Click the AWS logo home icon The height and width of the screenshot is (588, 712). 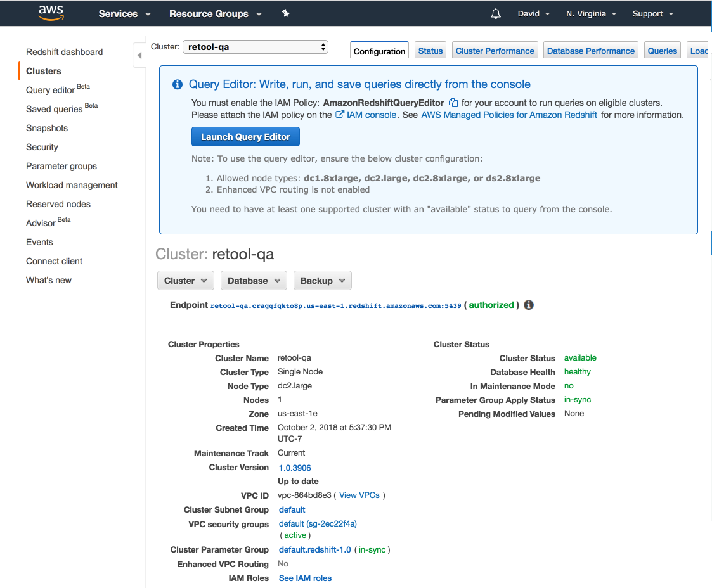click(51, 13)
